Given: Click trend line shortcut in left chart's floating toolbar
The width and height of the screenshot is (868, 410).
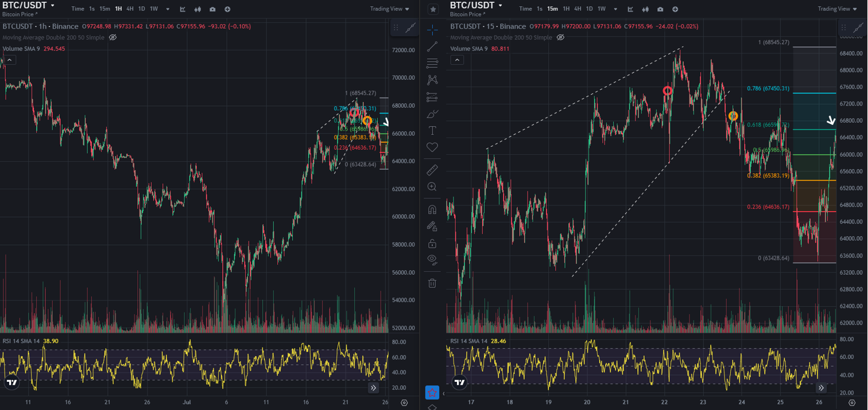Looking at the screenshot, I should point(410,28).
